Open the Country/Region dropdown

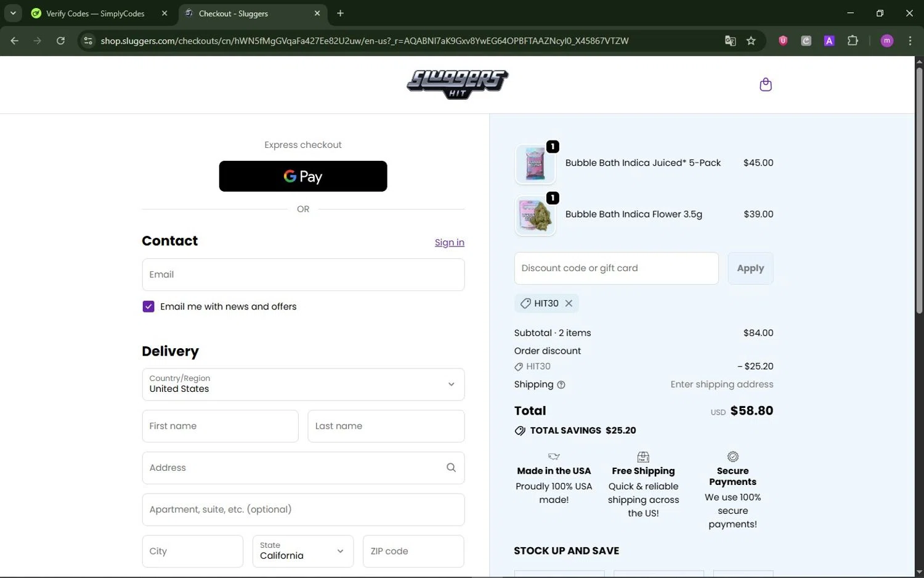(x=303, y=385)
